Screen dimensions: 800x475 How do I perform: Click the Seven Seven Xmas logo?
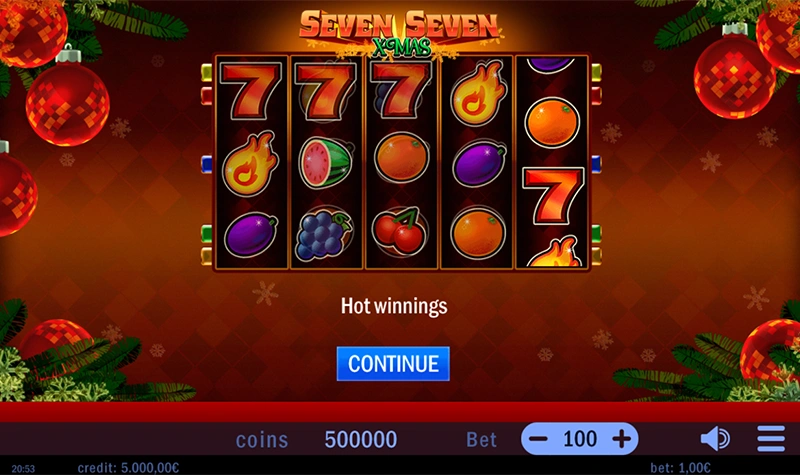click(400, 33)
